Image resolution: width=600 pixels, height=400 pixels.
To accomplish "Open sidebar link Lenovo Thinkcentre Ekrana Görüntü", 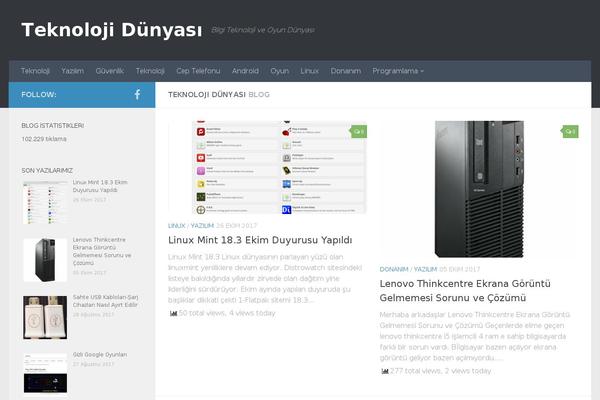I will click(102, 251).
